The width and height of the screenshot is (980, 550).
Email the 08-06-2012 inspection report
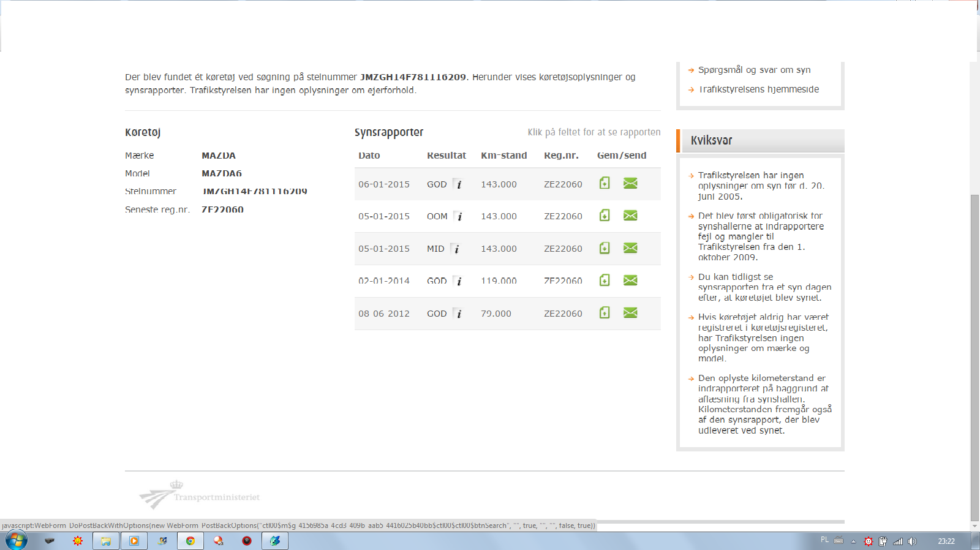[630, 313]
